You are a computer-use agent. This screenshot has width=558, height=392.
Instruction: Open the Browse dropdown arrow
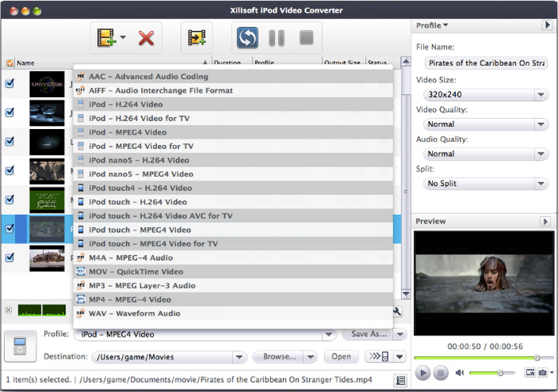pos(311,357)
